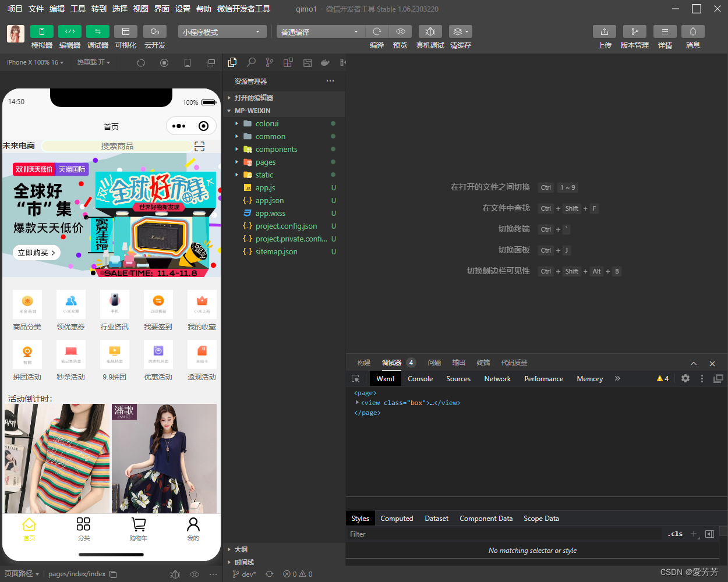Open the resource manager more options (…)
This screenshot has width=728, height=582.
[x=330, y=81]
